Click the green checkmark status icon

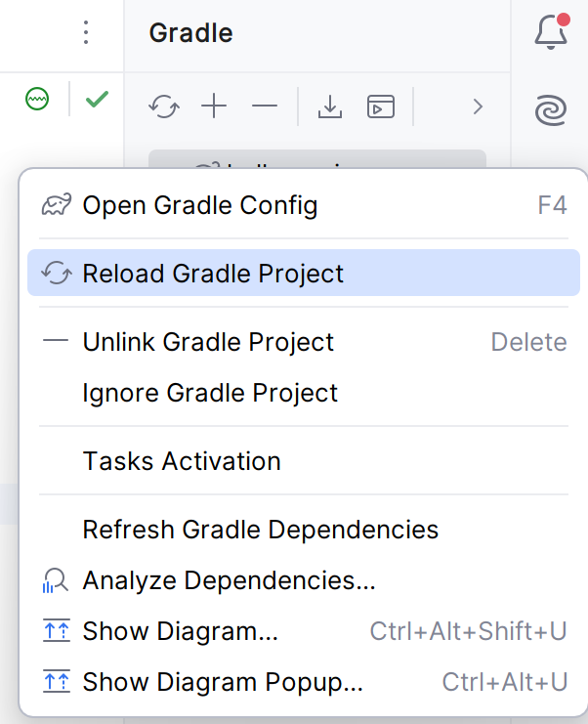point(96,98)
